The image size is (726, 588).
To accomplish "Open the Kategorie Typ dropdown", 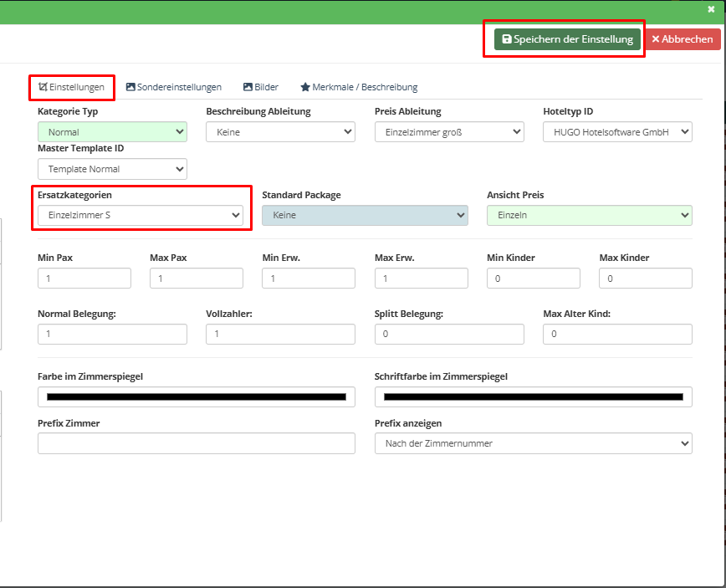I will pos(113,132).
